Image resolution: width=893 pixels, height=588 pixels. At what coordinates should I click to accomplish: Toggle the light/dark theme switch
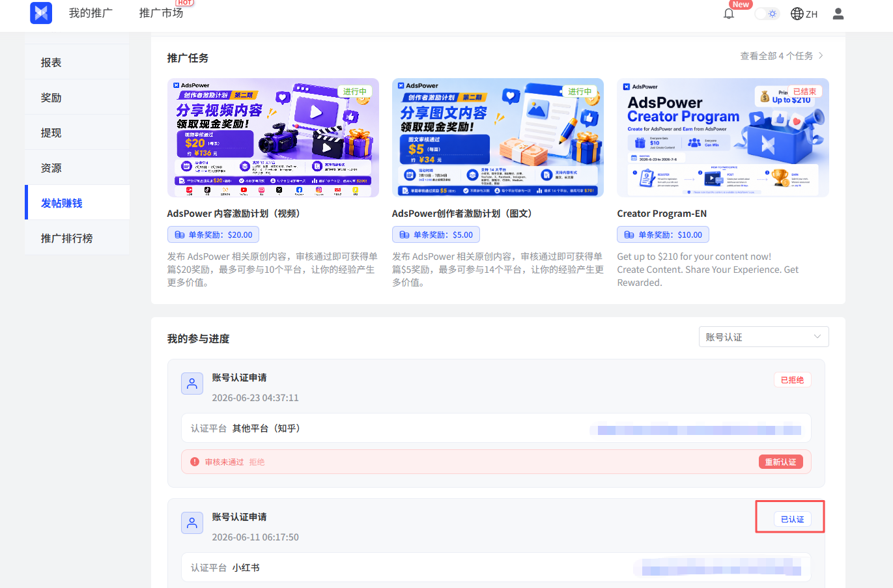click(x=767, y=14)
